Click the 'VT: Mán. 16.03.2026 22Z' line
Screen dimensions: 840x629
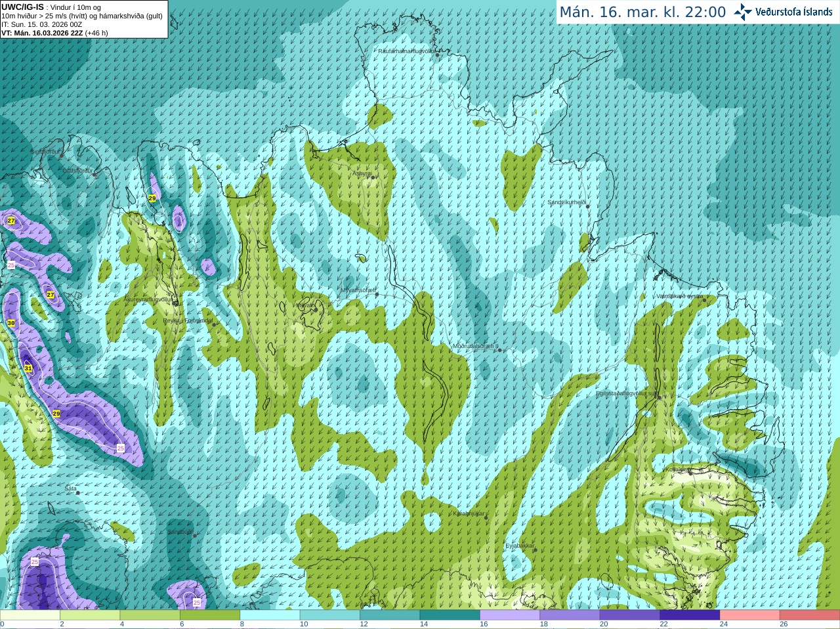point(42,33)
